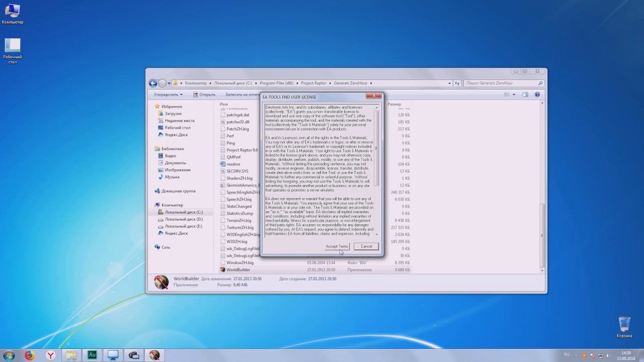Select the 'WorldBuilder' application file
Screen dimensions: 644x362
click(x=238, y=269)
